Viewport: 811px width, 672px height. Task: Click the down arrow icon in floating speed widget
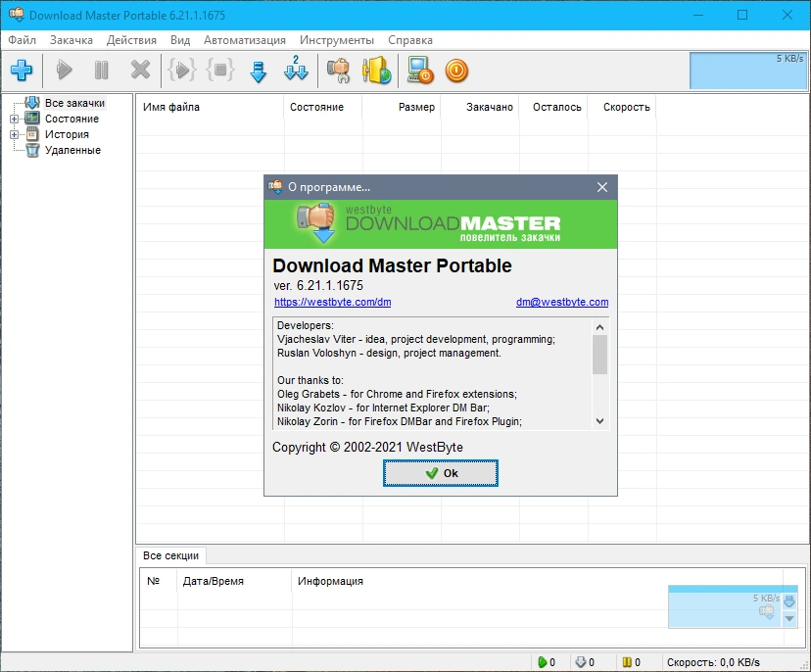(x=789, y=601)
